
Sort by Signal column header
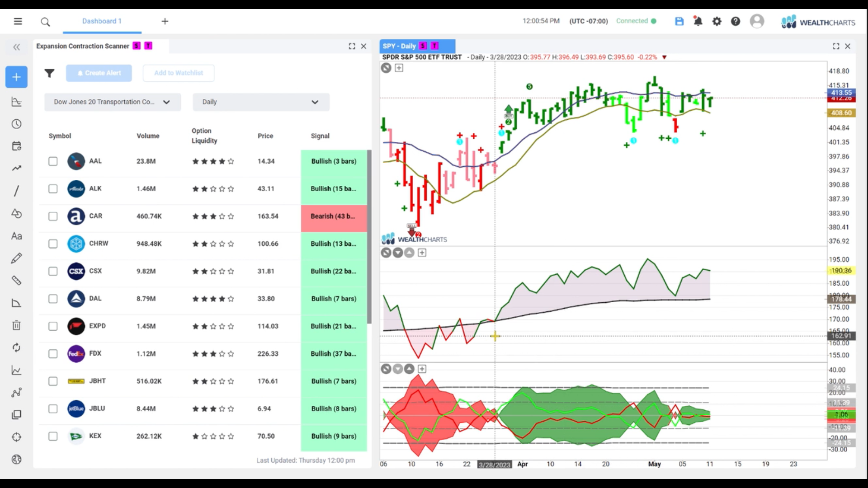click(320, 136)
